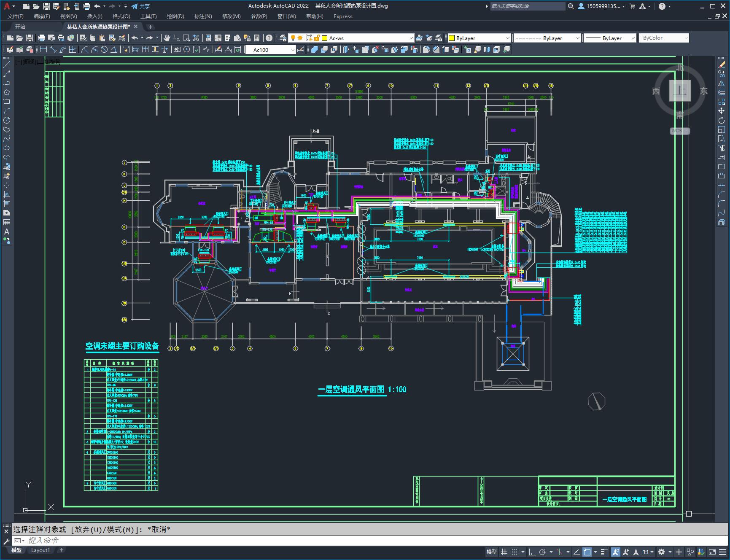Open the 标注(N) menu
The height and width of the screenshot is (560, 730).
203,16
